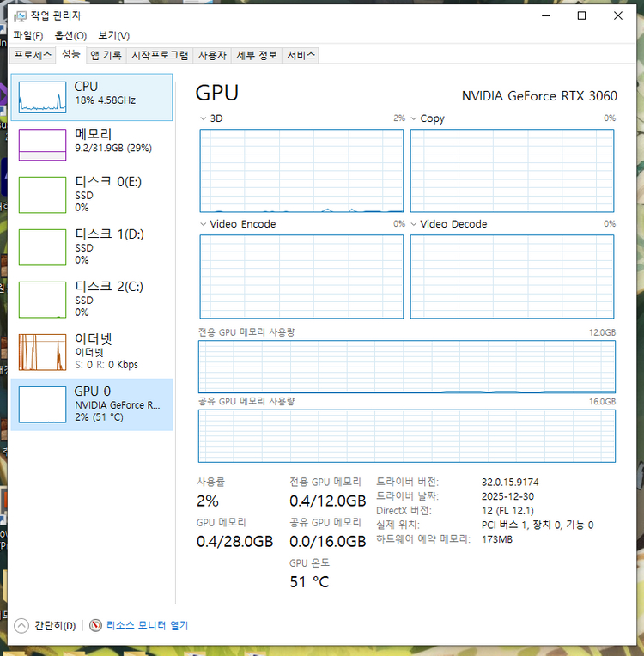Screen dimensions: 644x656
Task: Open the Copy engine dropdown
Action: (x=413, y=118)
